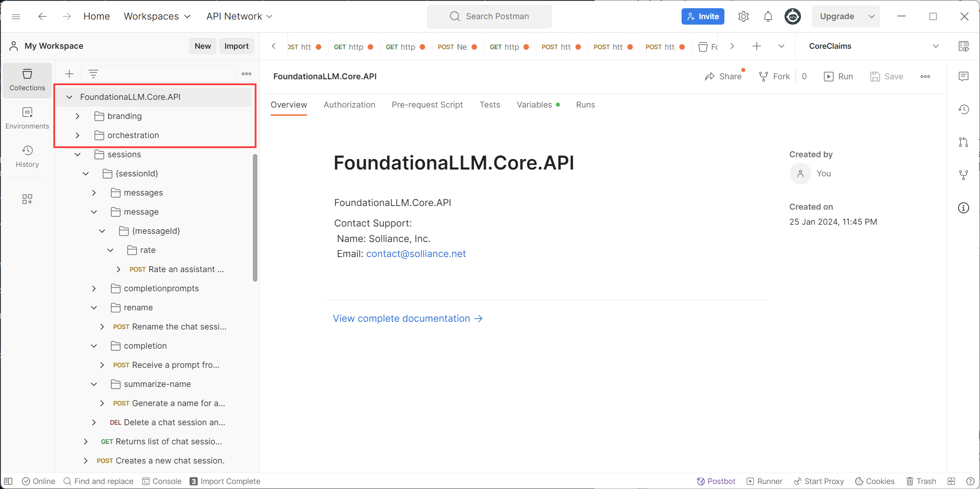Select the Overview tab
The image size is (980, 489).
coord(289,105)
